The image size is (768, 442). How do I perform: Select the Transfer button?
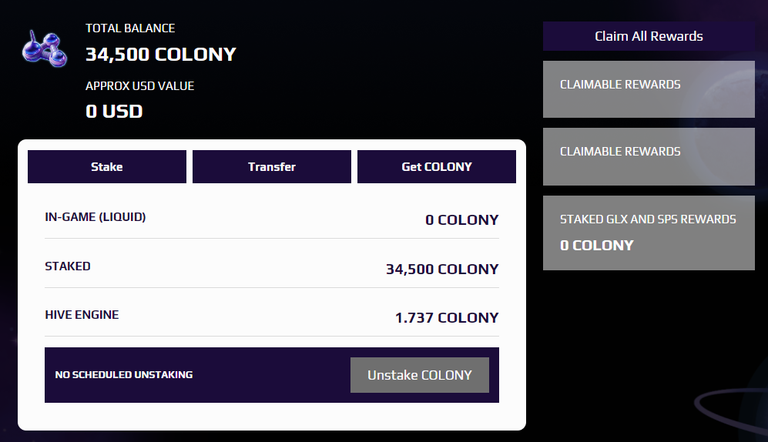[x=272, y=167]
